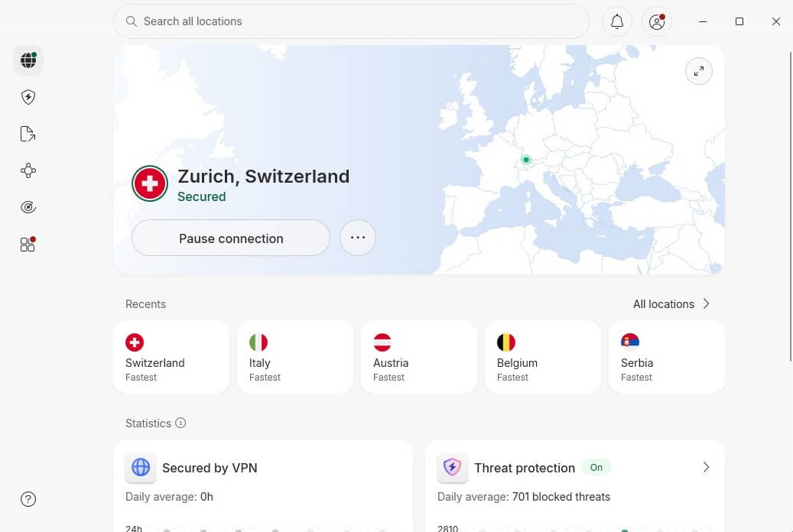
Task: Click the vertical scrollbar
Action: 791,206
